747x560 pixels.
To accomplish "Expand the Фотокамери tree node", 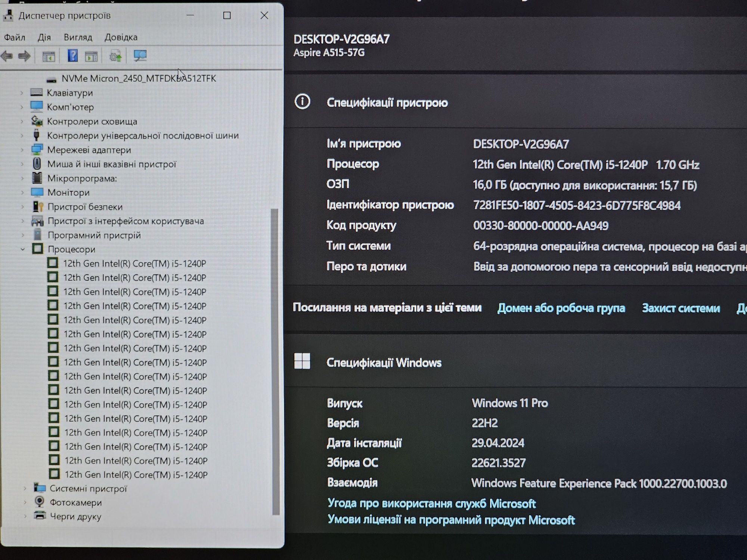I will 25,503.
